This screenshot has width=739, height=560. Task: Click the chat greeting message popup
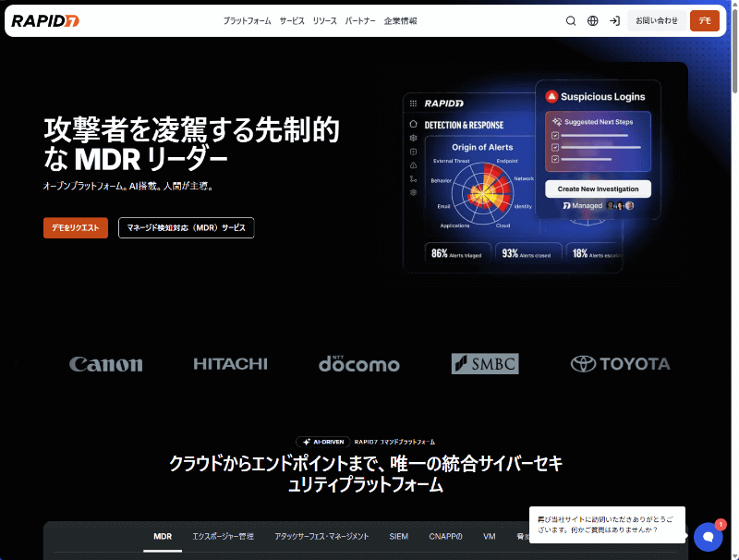(x=607, y=525)
